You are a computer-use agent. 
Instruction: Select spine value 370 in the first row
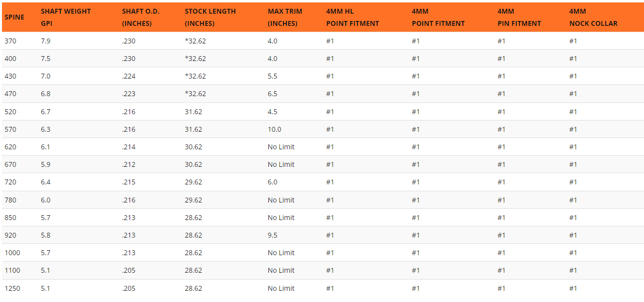(10, 41)
